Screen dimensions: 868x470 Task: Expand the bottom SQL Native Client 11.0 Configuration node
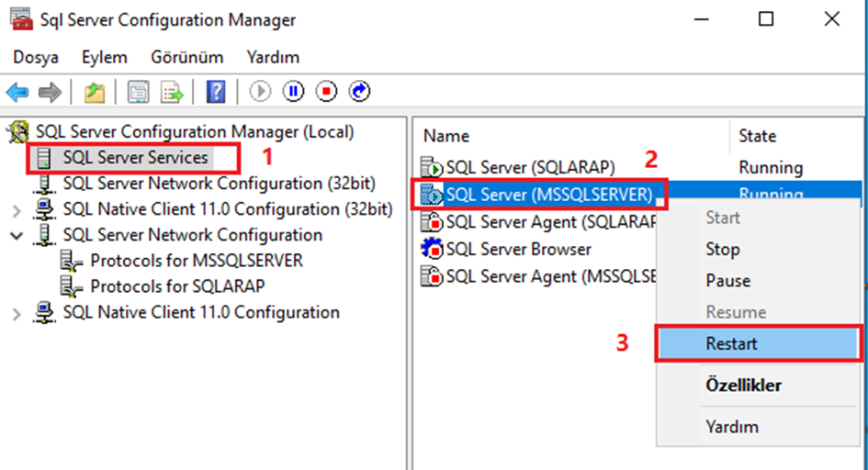(16, 314)
